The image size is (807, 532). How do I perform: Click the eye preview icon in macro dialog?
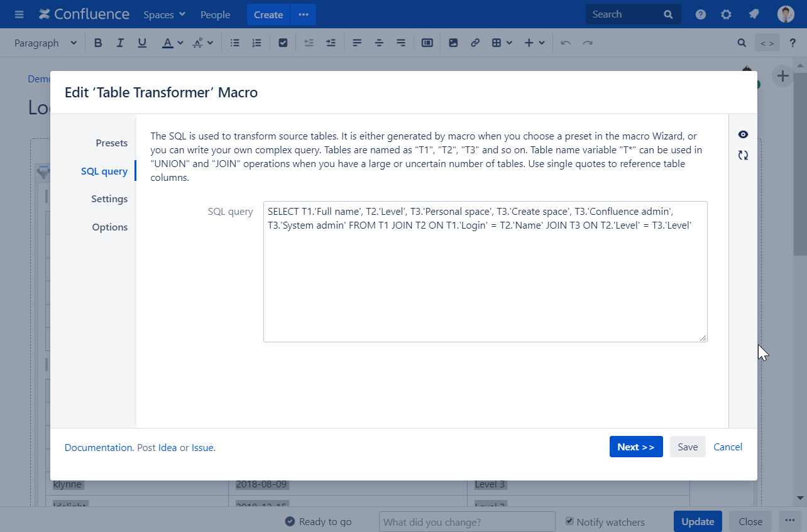tap(743, 134)
